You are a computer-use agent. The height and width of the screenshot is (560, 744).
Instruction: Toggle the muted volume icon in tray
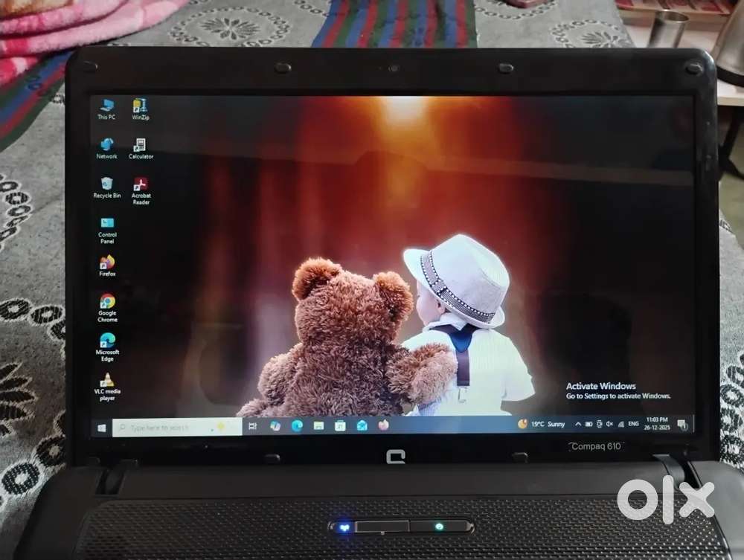[x=609, y=424]
